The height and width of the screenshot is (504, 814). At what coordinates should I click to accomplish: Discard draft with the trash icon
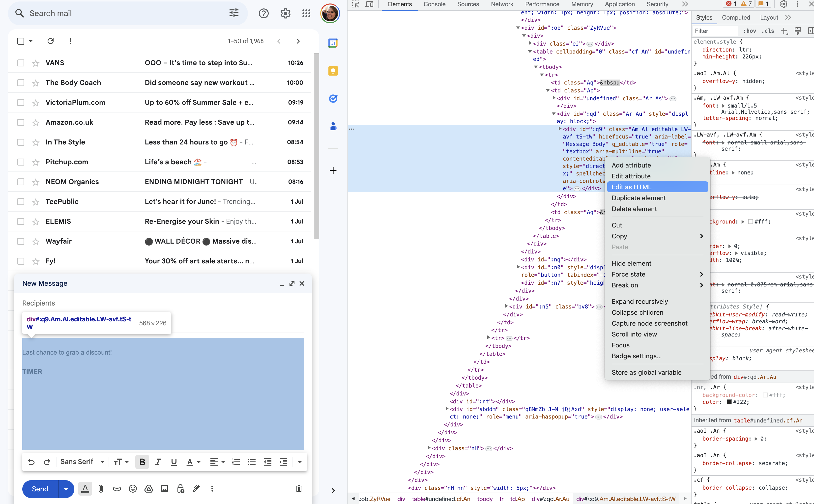pos(299,489)
